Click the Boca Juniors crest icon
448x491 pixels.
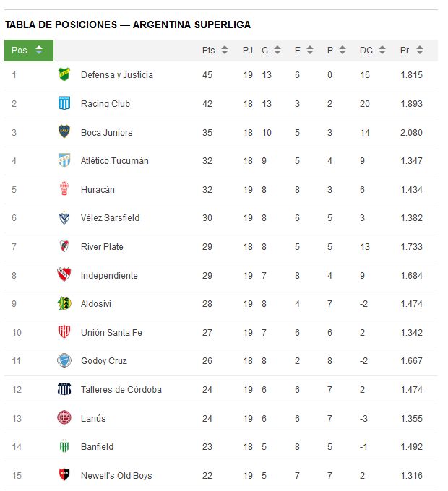pyautogui.click(x=64, y=132)
